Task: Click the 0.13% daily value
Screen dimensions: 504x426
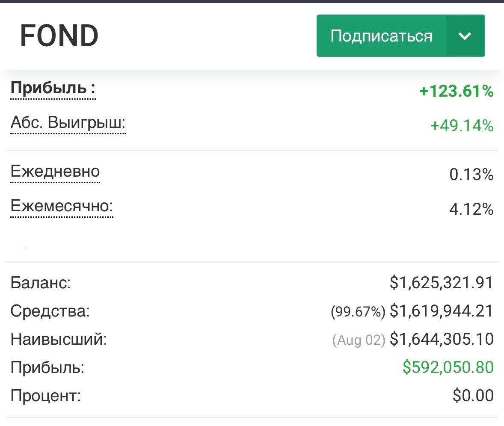Action: [x=471, y=175]
